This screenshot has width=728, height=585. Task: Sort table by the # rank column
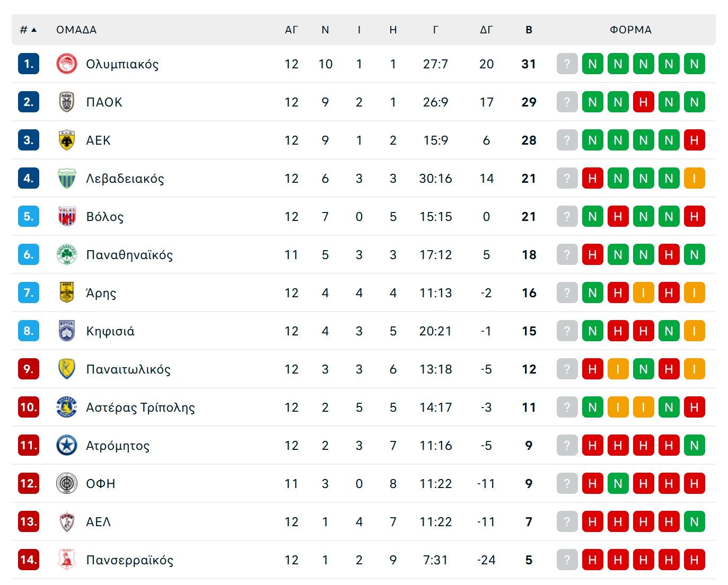(28, 30)
